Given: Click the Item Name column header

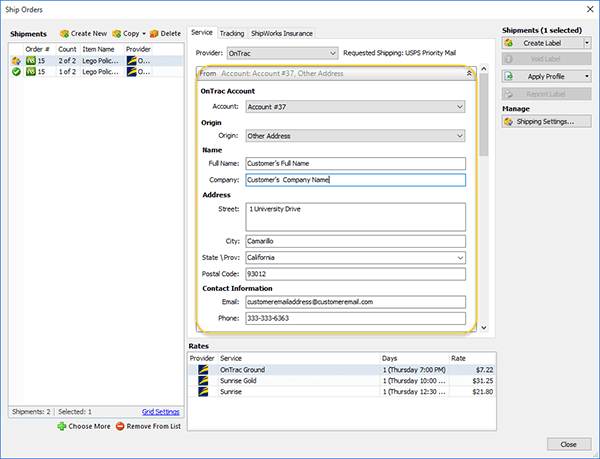Looking at the screenshot, I should (x=102, y=49).
